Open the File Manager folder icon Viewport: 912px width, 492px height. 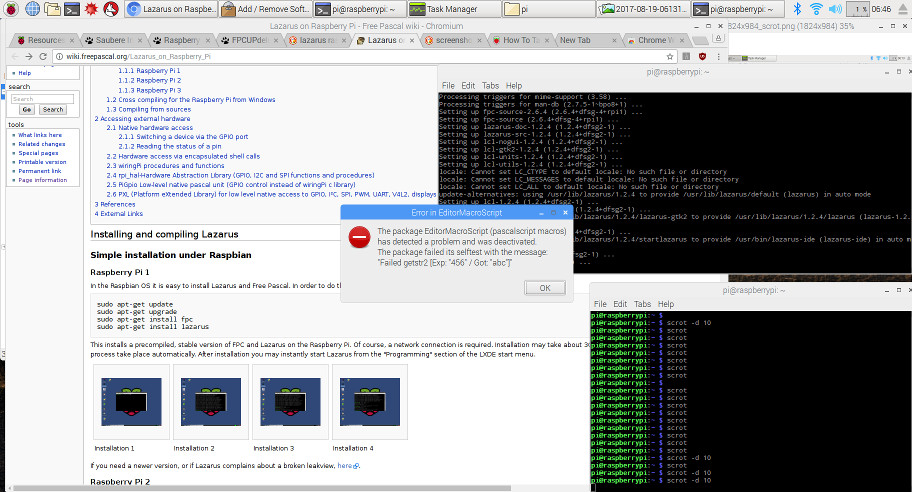[53, 9]
